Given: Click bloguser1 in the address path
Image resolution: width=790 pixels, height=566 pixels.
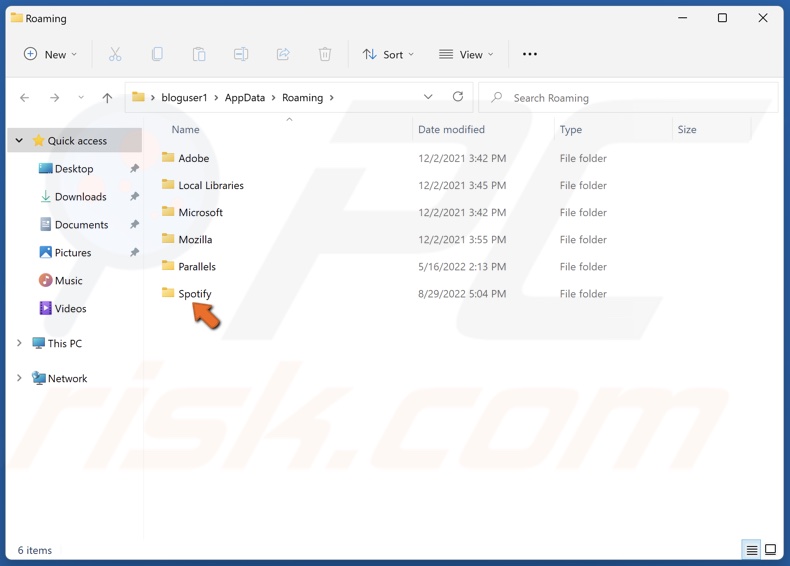Looking at the screenshot, I should (184, 98).
